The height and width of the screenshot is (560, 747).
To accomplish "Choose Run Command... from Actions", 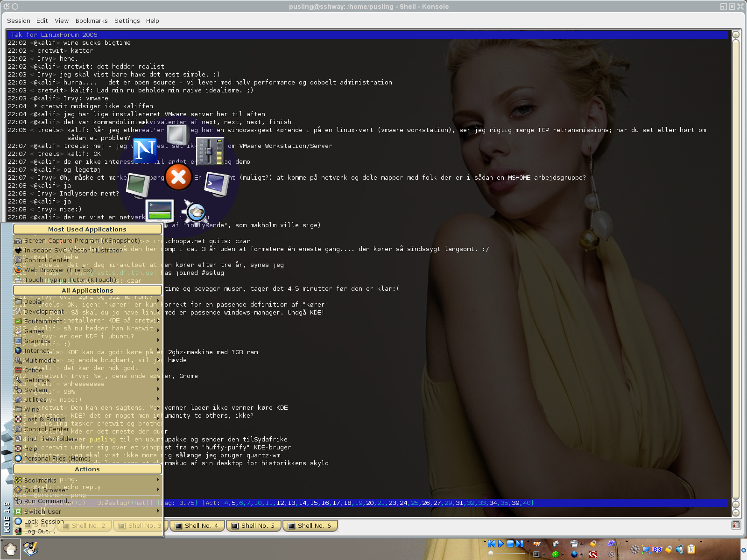I will click(87, 501).
